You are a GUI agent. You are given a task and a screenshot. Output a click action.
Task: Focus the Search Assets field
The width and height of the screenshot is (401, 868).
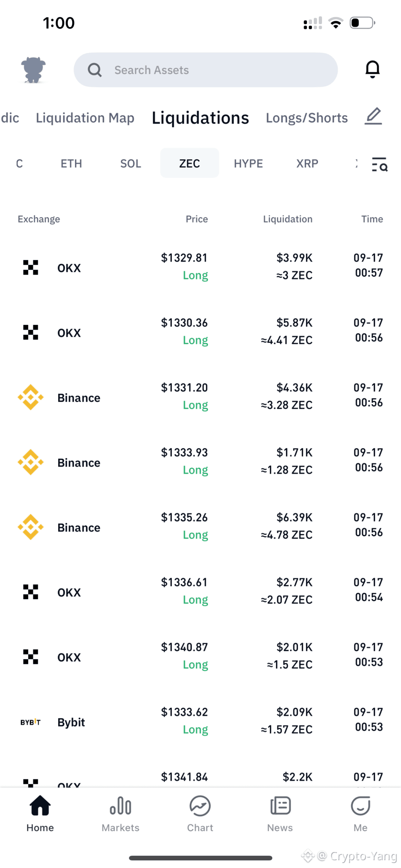(x=206, y=70)
